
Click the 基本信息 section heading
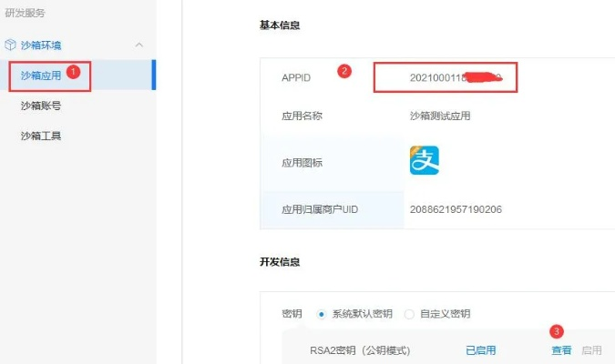(x=280, y=25)
